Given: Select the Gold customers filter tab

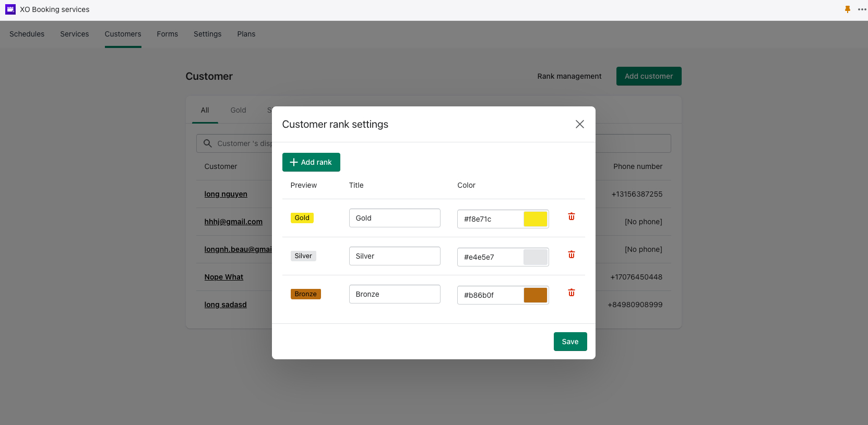Looking at the screenshot, I should pos(239,110).
